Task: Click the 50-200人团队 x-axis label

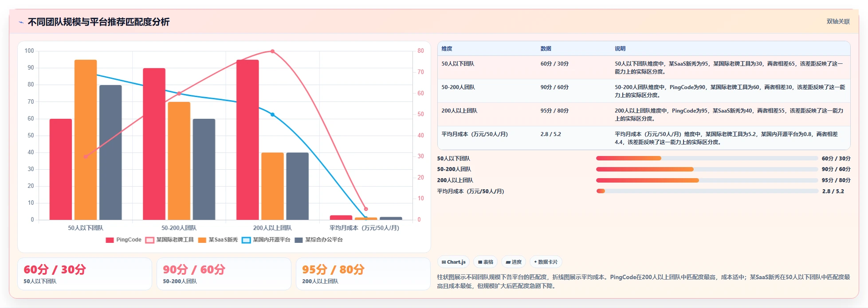Action: [x=179, y=228]
